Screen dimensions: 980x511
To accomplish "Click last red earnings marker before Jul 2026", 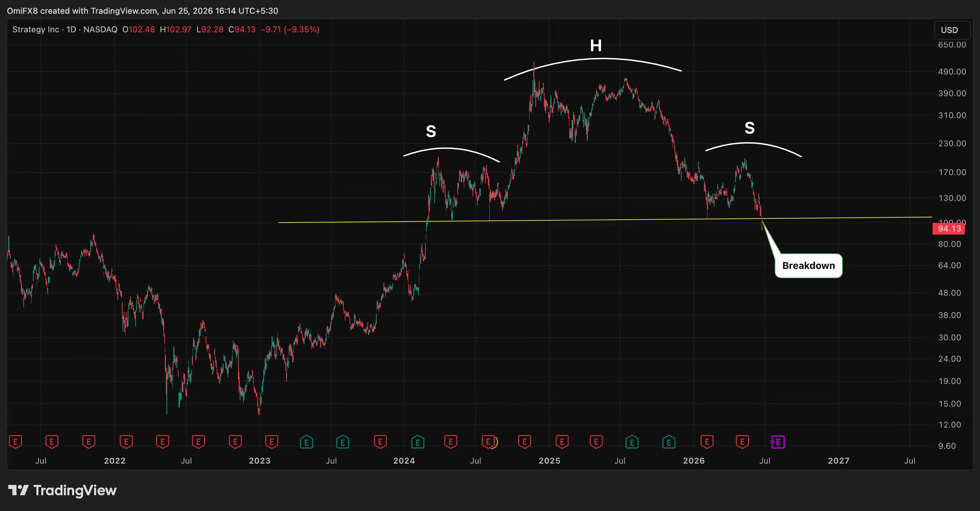I will tap(742, 442).
